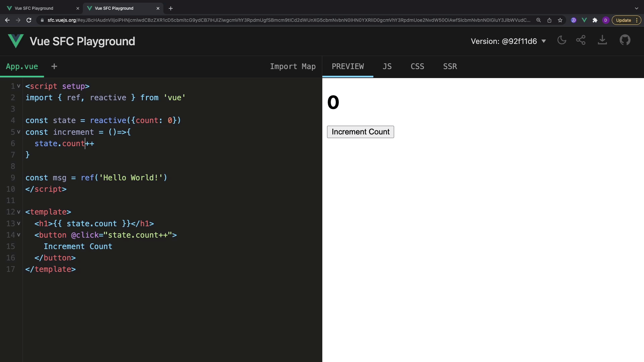Open the tab search chevron

637,8
